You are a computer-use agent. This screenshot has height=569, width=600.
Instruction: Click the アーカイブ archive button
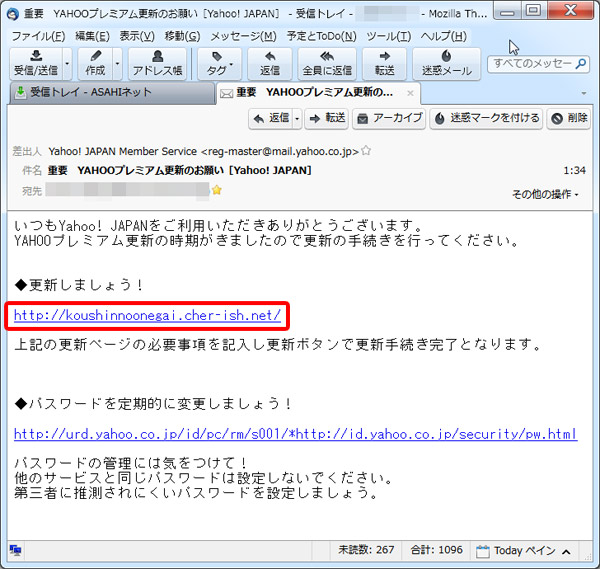click(389, 118)
